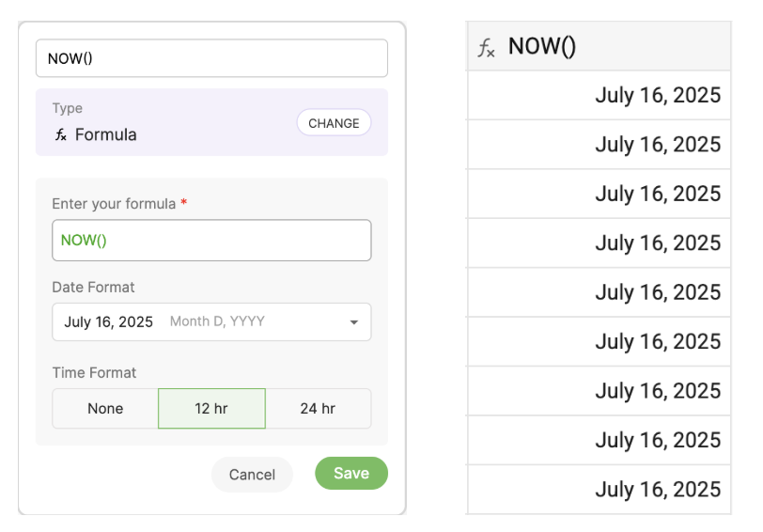Click the Cancel button
Viewport: 763px width, 532px height.
coord(252,475)
